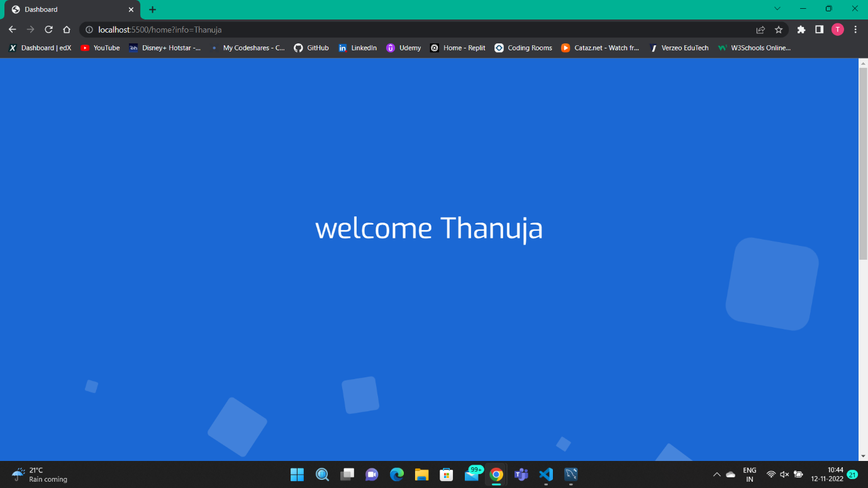The image size is (868, 488).
Task: Share this page icon
Action: tap(760, 30)
